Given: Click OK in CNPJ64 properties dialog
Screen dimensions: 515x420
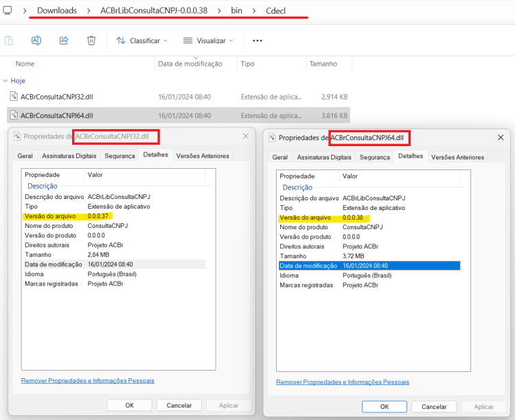Looking at the screenshot, I should [x=385, y=406].
